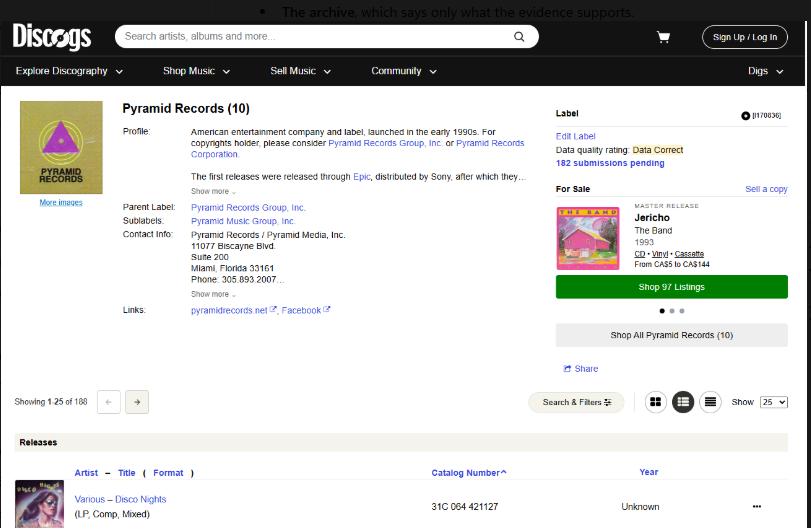Expand Sell Music menu
This screenshot has width=811, height=528.
pyautogui.click(x=301, y=71)
